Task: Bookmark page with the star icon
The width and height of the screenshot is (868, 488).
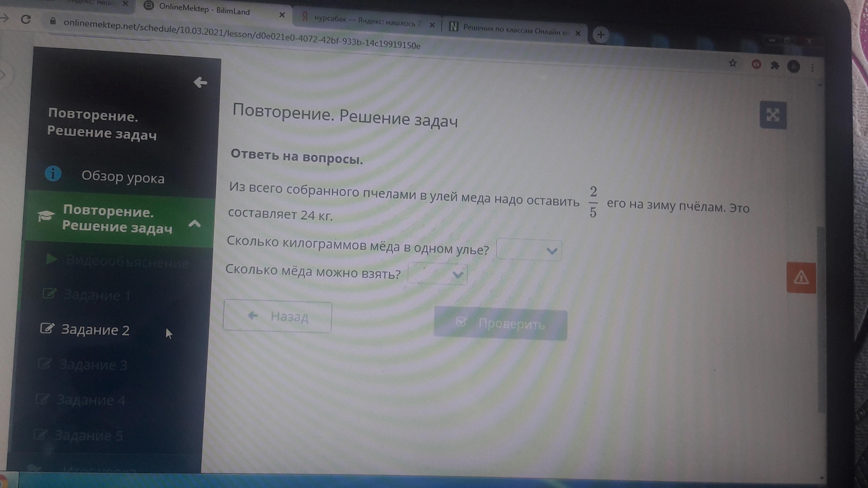Action: (733, 63)
